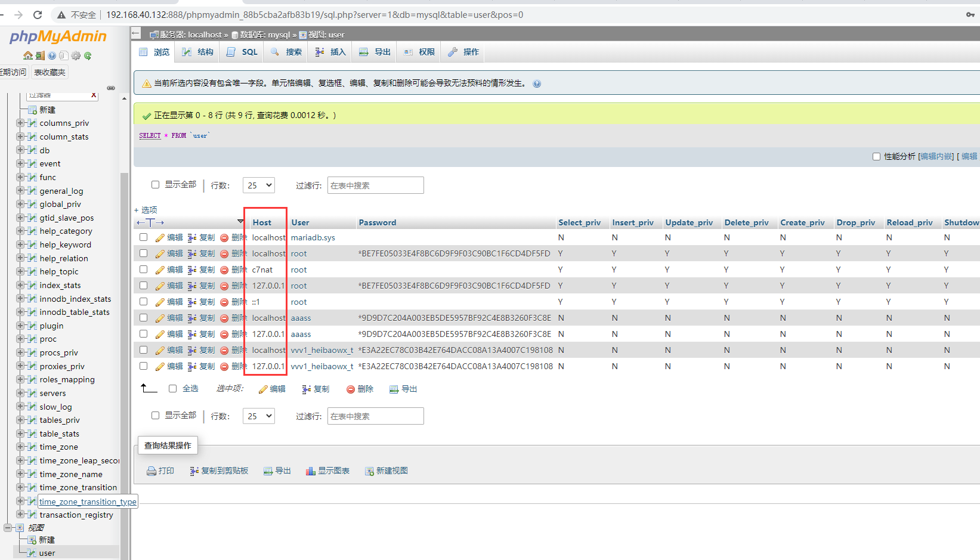Copy icon for c7nat root row
980x560 pixels.
pos(192,270)
